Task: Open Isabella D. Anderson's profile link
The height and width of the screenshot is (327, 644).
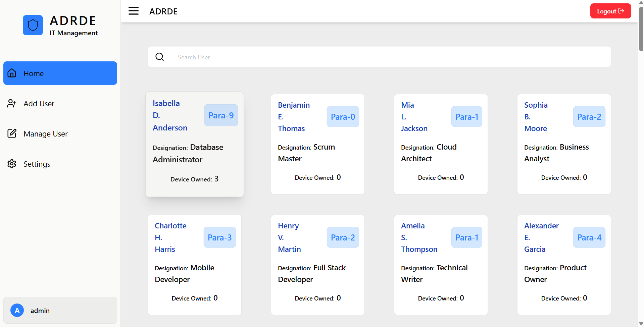Action: coord(170,115)
